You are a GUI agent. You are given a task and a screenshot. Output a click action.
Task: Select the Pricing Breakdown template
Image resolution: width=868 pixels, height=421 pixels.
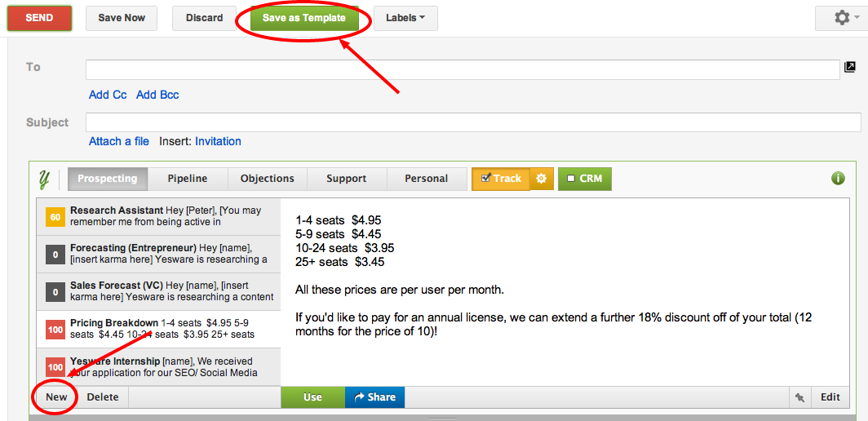point(162,329)
